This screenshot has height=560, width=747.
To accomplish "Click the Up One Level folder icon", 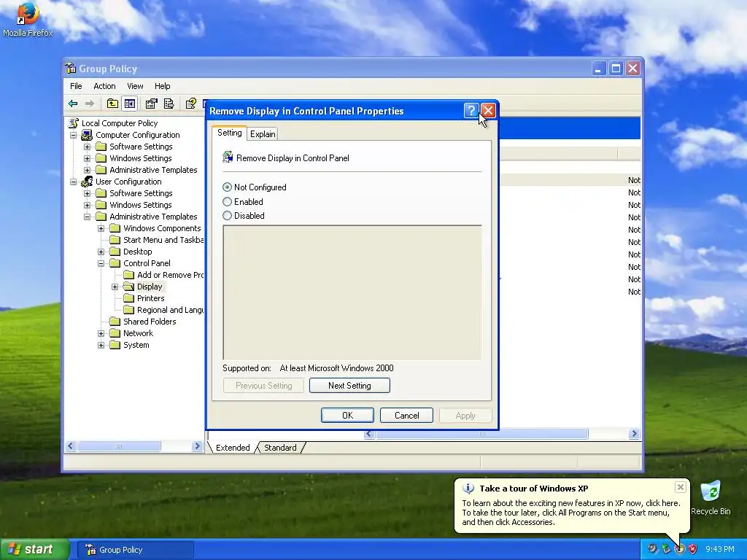I will [x=112, y=104].
